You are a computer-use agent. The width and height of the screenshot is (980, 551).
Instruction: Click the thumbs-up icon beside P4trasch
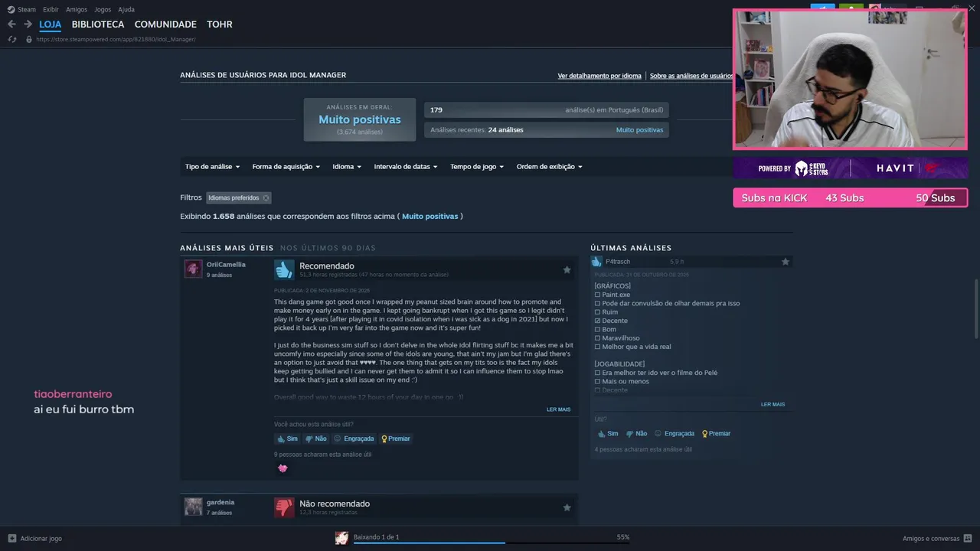point(597,262)
